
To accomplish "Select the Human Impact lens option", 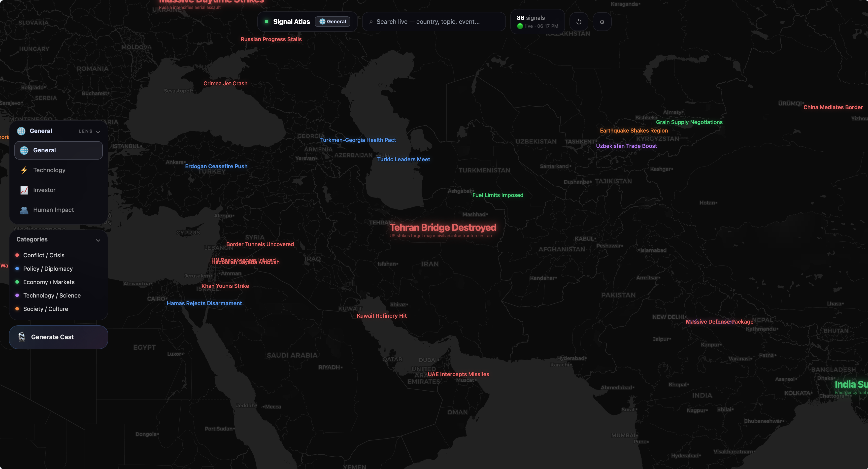I will click(53, 210).
